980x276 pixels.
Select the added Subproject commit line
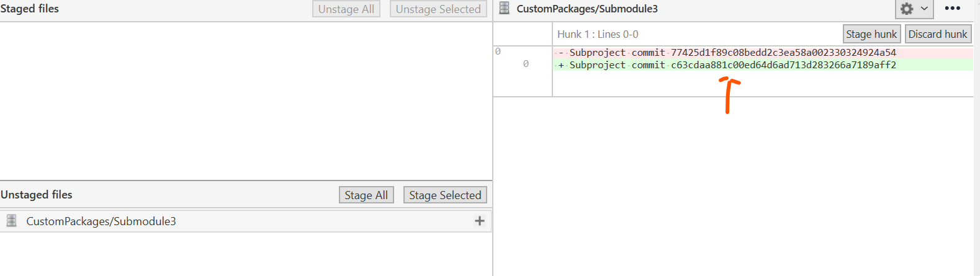tap(732, 65)
